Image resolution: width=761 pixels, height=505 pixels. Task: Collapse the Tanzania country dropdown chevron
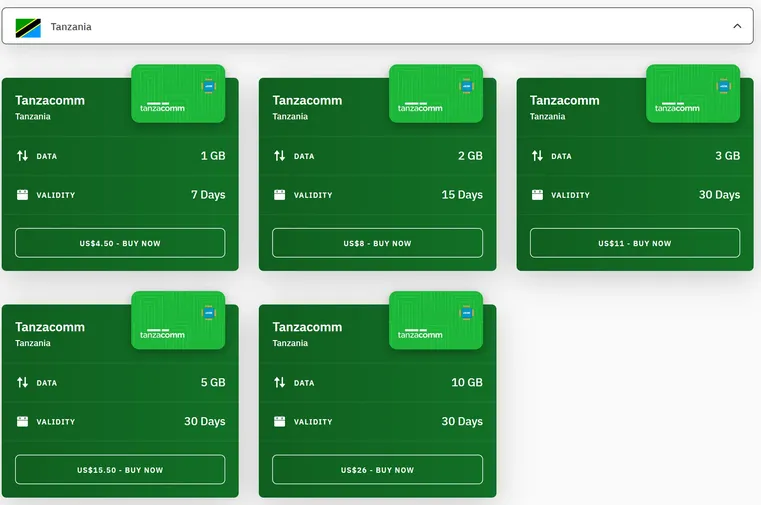(737, 26)
